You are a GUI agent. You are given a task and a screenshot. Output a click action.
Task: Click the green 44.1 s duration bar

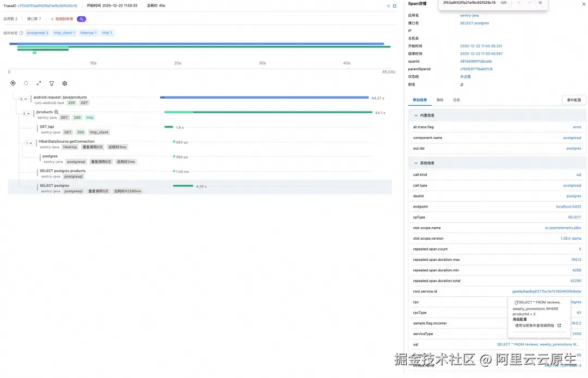pos(268,112)
